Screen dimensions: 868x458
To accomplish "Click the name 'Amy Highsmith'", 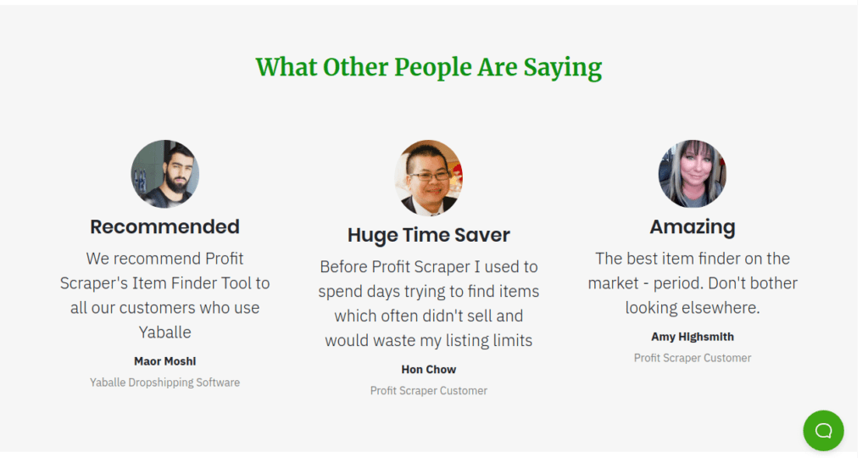I will pos(693,337).
